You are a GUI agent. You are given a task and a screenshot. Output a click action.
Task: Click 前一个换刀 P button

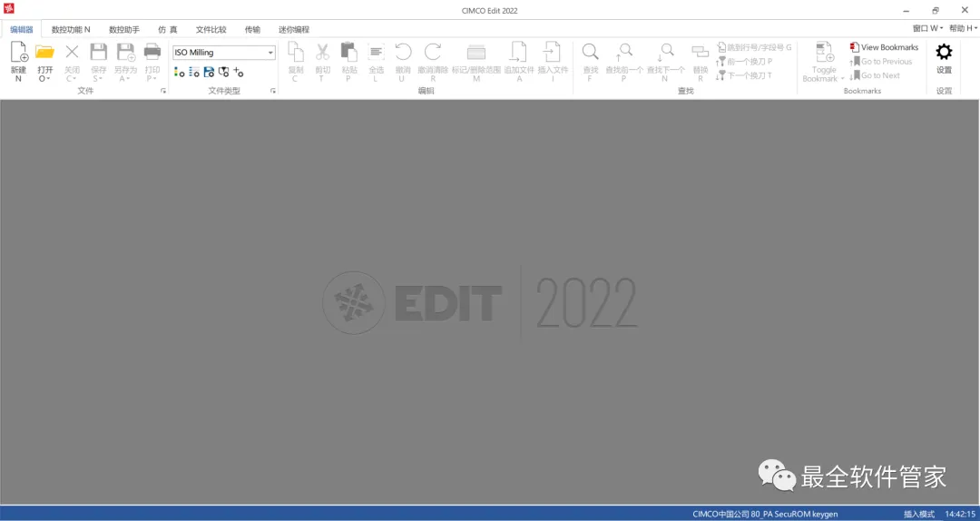tap(744, 62)
